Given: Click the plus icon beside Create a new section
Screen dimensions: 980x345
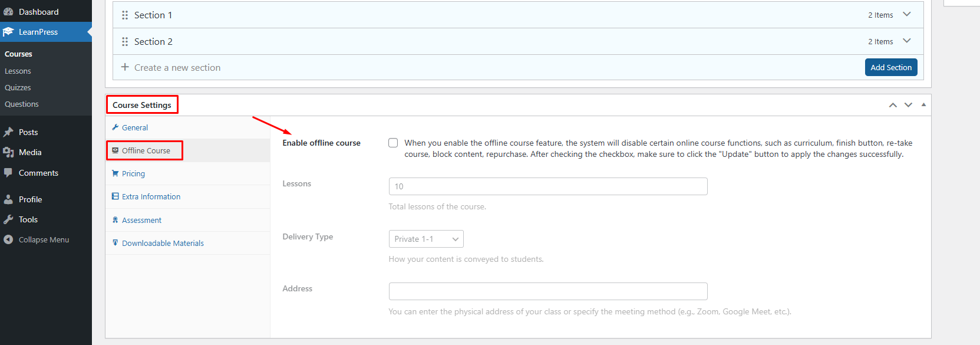Looking at the screenshot, I should (x=125, y=67).
